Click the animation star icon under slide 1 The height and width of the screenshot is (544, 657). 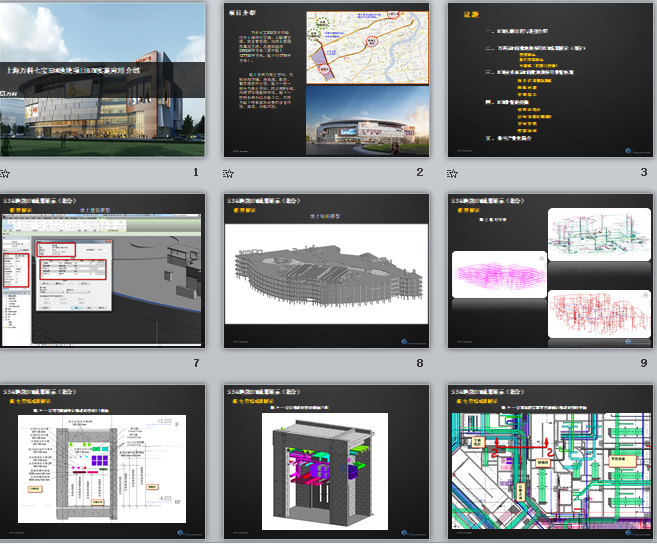pos(5,173)
